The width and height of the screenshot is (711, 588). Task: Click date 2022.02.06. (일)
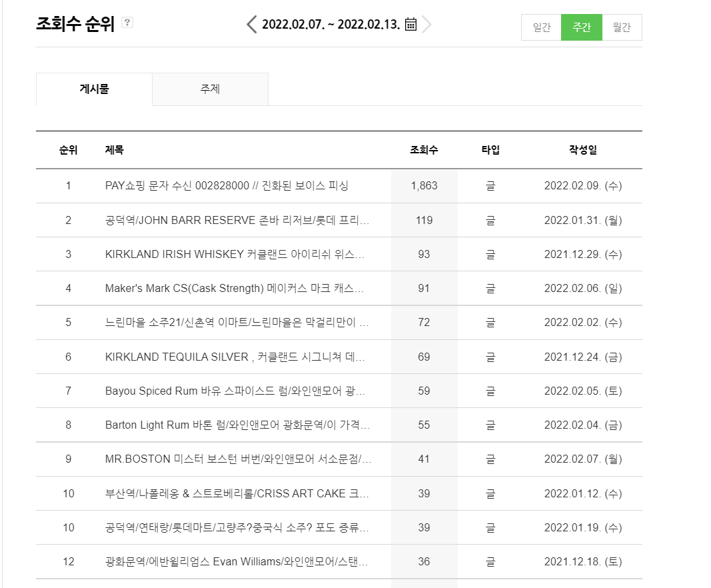tap(583, 288)
